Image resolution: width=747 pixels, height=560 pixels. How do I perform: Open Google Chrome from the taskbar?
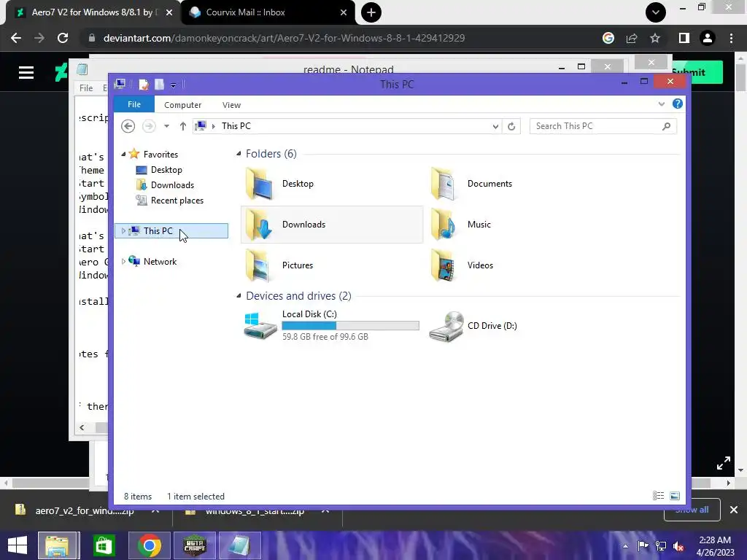[x=149, y=545]
